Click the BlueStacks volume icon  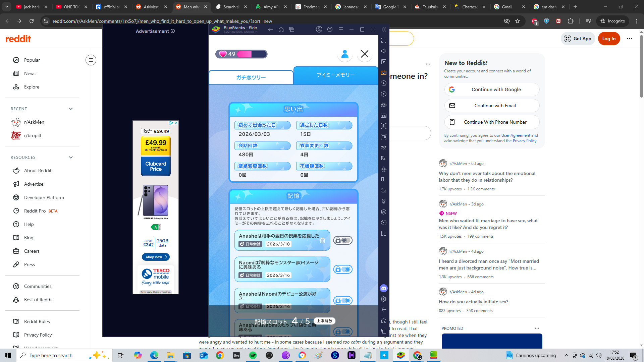pyautogui.click(x=384, y=51)
